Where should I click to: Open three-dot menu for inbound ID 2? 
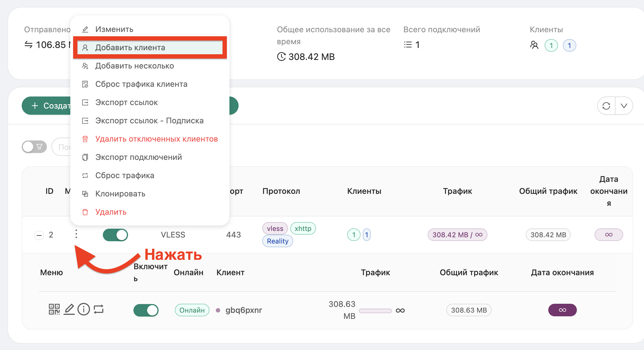pos(76,235)
